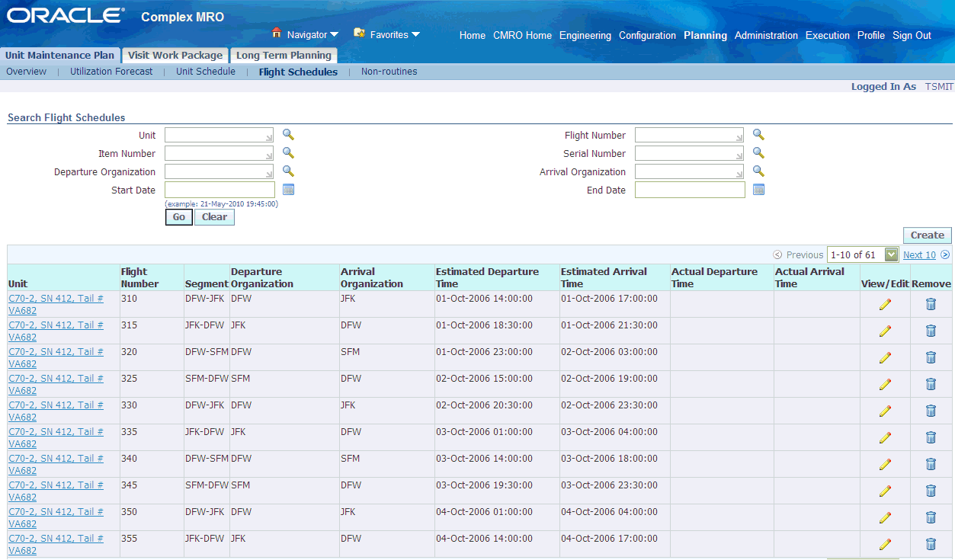The image size is (955, 560).
Task: Click into the Start Date input field
Action: (220, 190)
